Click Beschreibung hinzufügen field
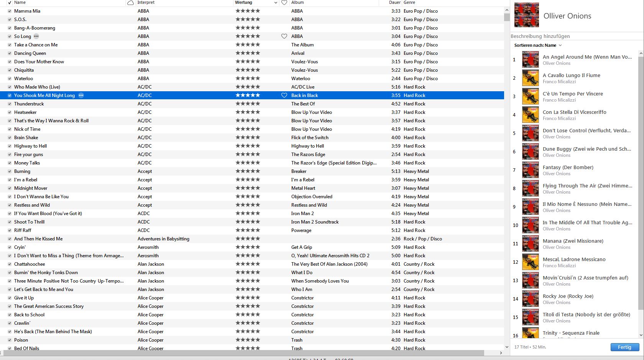This screenshot has height=360, width=644. [x=577, y=36]
